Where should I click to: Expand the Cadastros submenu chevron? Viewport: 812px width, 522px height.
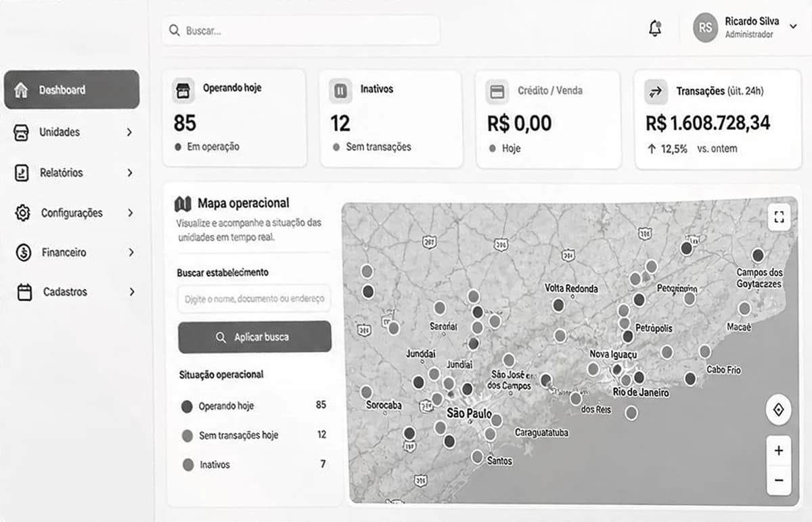(131, 292)
